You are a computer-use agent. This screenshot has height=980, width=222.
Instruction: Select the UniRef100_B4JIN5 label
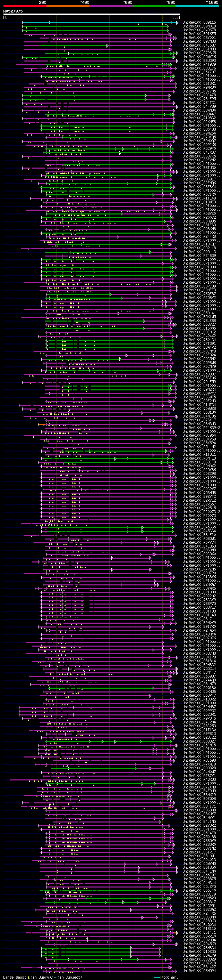coord(199,822)
